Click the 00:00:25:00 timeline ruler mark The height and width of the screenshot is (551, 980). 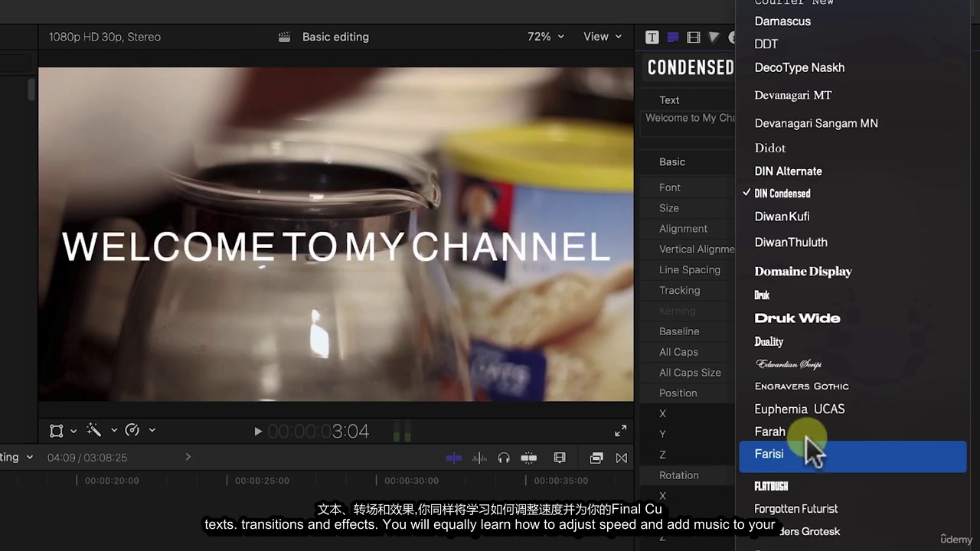click(262, 481)
